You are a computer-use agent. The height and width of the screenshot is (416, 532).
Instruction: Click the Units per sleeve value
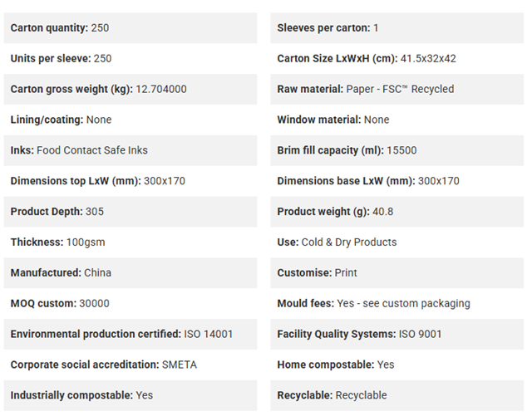click(x=102, y=59)
